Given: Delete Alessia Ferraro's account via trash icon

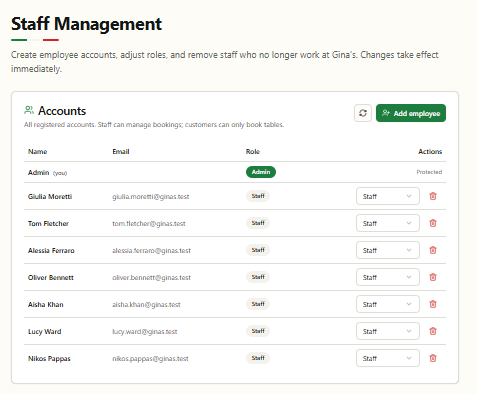Looking at the screenshot, I should [x=433, y=250].
